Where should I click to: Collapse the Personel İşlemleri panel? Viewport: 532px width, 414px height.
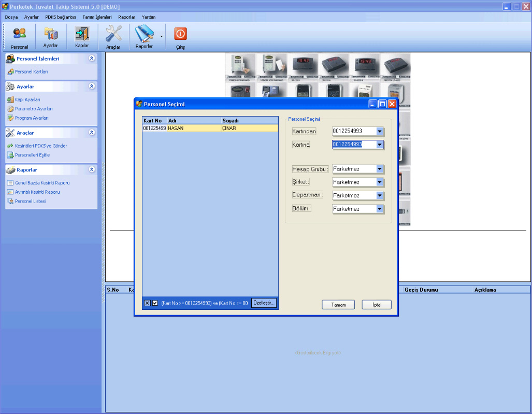point(92,59)
